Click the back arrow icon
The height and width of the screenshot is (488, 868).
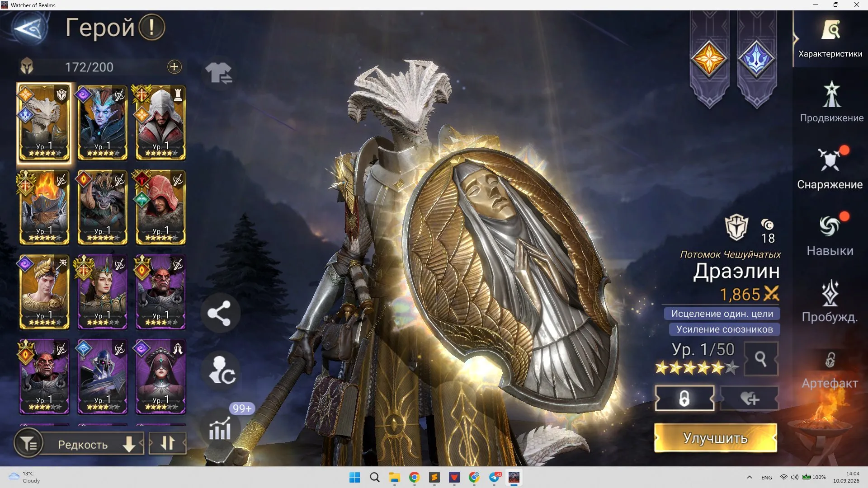tap(29, 29)
